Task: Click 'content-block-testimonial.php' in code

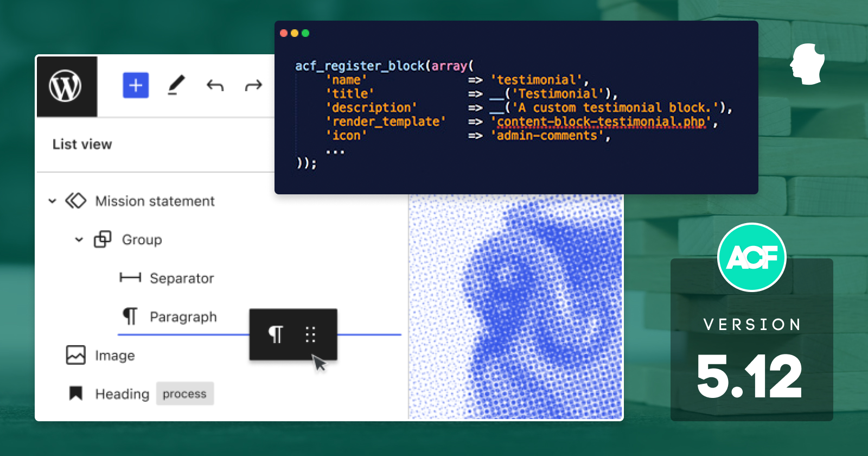Action: click(x=601, y=122)
